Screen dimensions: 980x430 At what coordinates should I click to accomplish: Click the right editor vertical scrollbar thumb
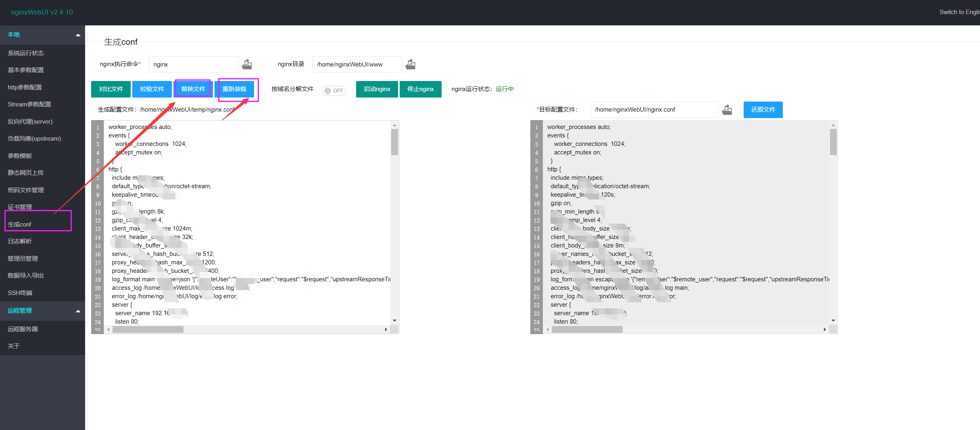(x=833, y=142)
